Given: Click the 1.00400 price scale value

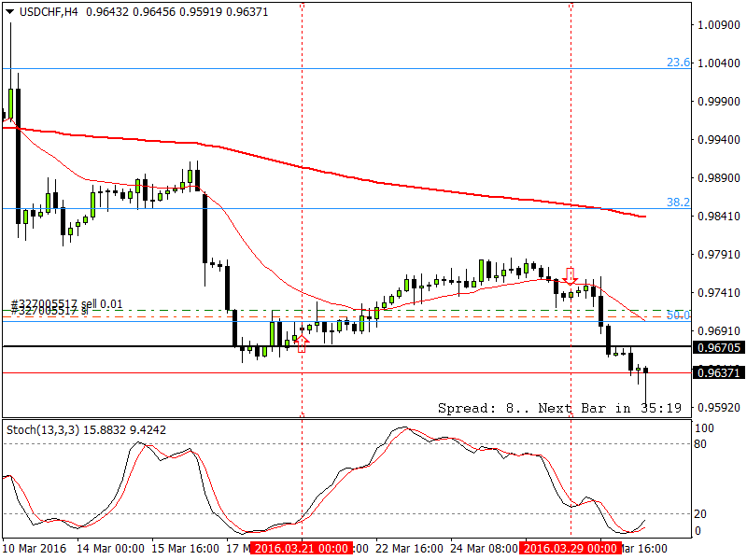Looking at the screenshot, I should point(718,63).
